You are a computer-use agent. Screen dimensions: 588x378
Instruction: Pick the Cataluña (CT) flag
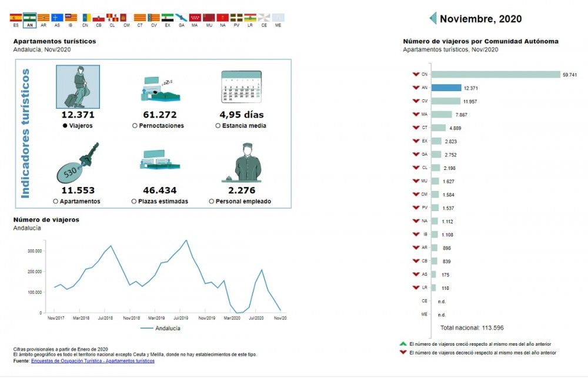coord(140,18)
